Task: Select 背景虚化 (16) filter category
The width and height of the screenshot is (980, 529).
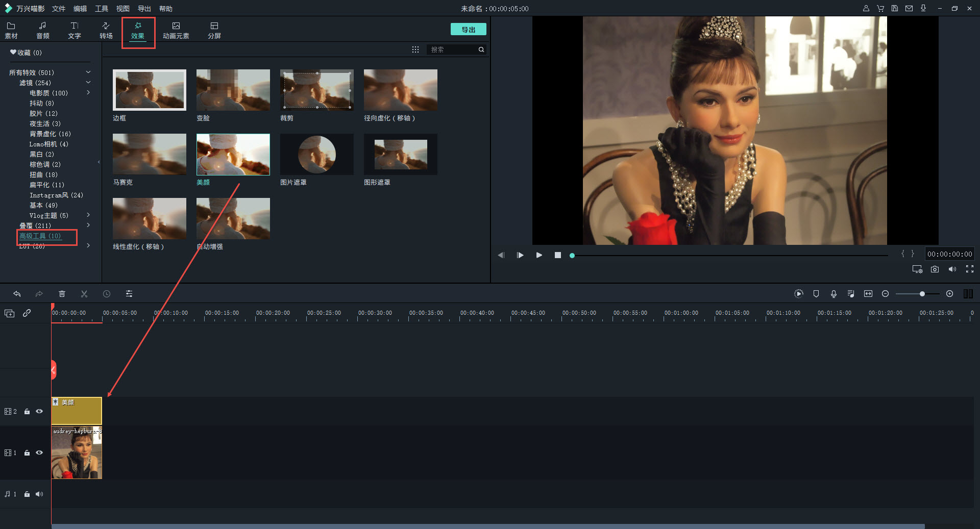Action: click(x=50, y=134)
